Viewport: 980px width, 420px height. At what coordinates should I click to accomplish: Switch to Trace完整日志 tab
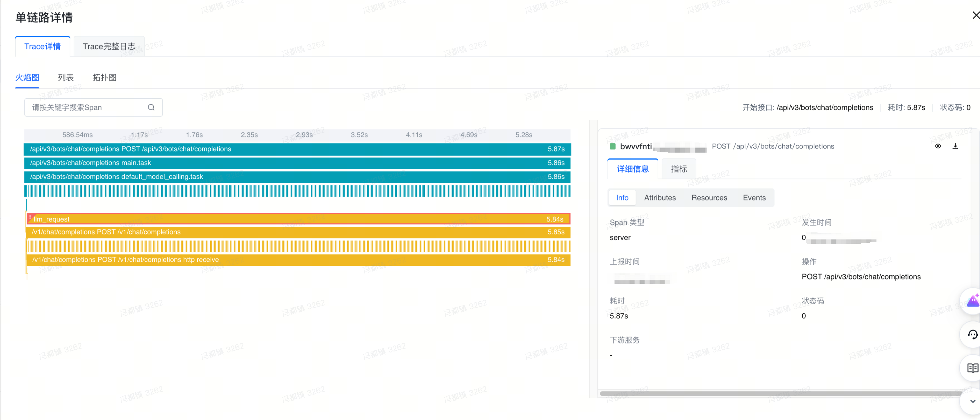point(109,46)
